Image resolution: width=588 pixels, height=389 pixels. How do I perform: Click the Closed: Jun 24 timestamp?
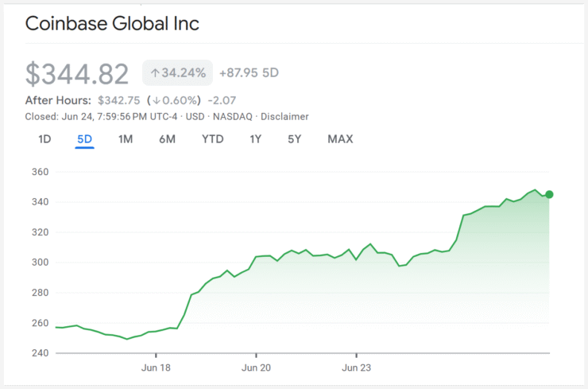coord(101,117)
